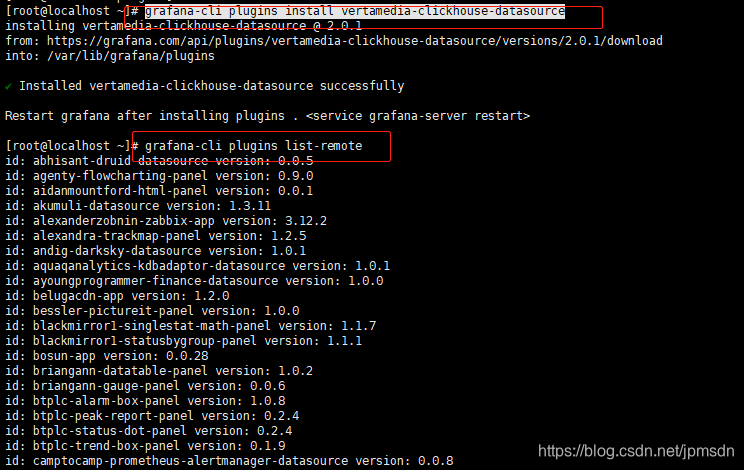Click the grafana.com download URL line
Image resolution: width=744 pixels, height=470 pixels.
click(x=334, y=41)
